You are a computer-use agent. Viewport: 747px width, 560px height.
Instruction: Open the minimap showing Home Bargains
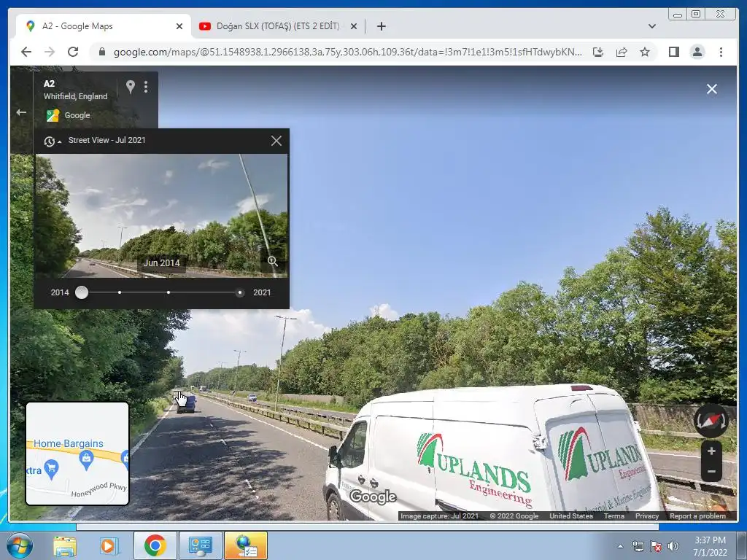pos(77,454)
